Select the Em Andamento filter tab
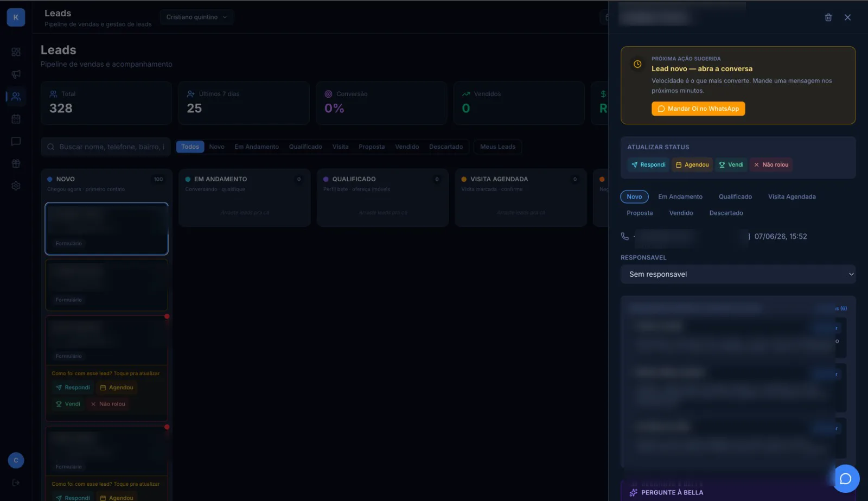 point(257,147)
